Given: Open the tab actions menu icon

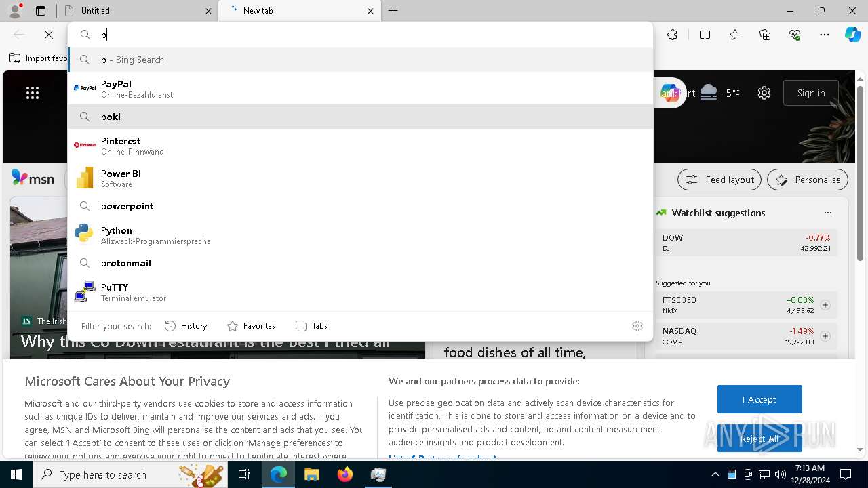Looking at the screenshot, I should coord(41,11).
